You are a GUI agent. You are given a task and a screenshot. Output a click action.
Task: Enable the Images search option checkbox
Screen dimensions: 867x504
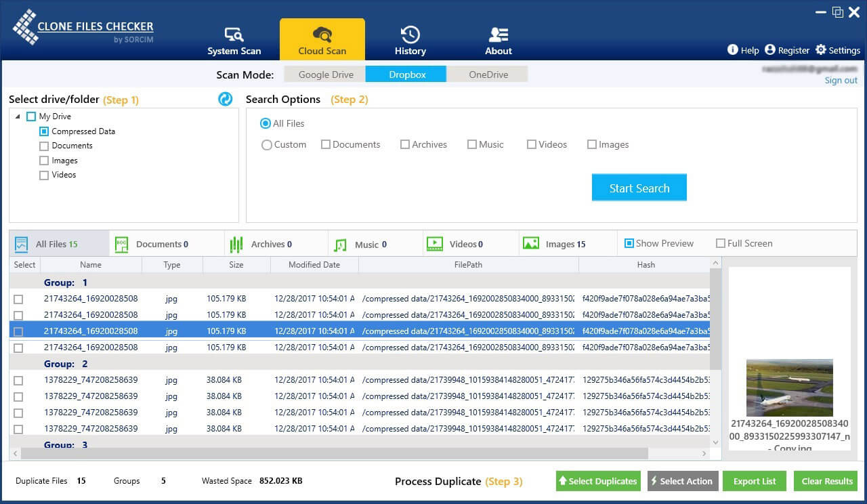(592, 144)
